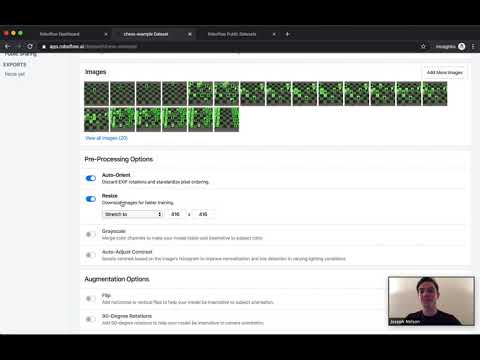Turn on Auto-Adjust Contrast toggle
This screenshot has width=480, height=360.
coord(90,255)
